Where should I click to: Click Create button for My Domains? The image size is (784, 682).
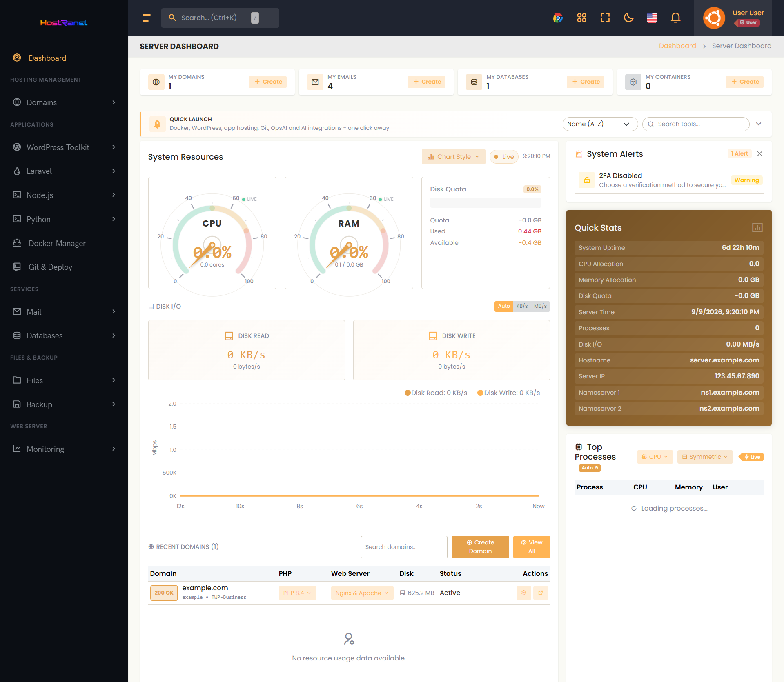268,82
